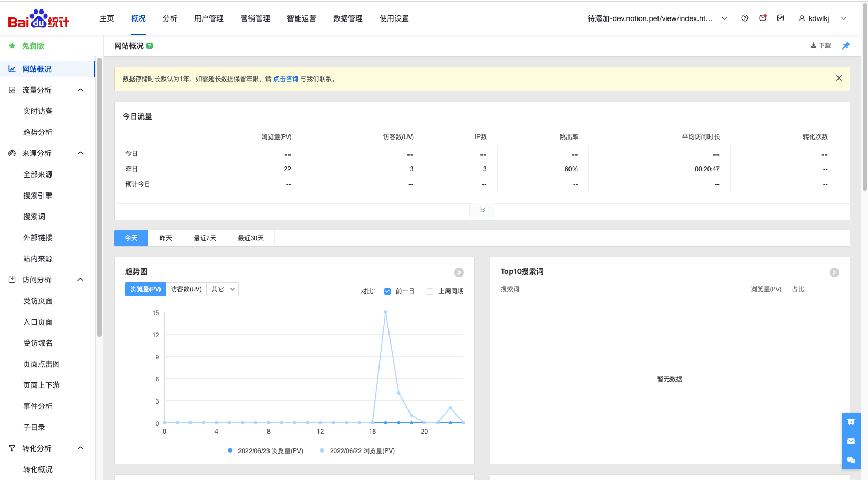
Task: Open the 使用设置 top menu
Action: tap(394, 18)
